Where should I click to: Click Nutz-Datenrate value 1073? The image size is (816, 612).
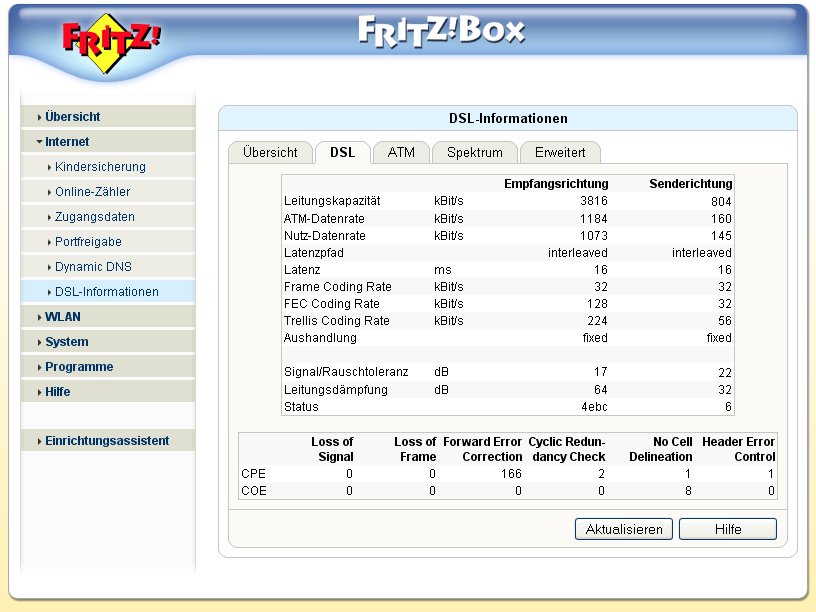[x=594, y=236]
